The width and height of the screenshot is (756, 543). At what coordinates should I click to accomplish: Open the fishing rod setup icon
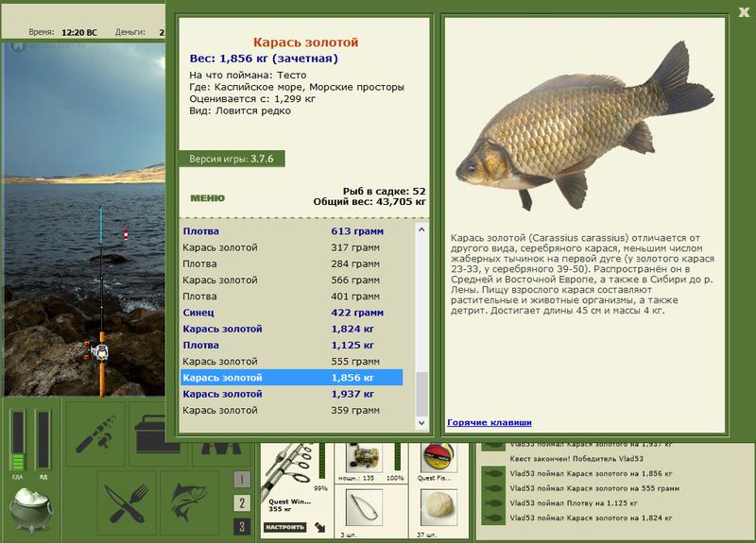click(x=95, y=434)
